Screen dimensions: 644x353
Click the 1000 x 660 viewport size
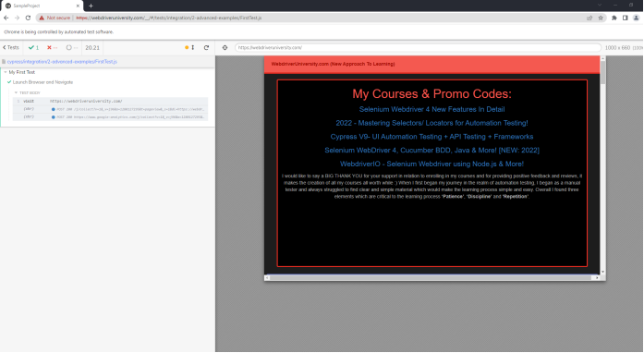(617, 48)
